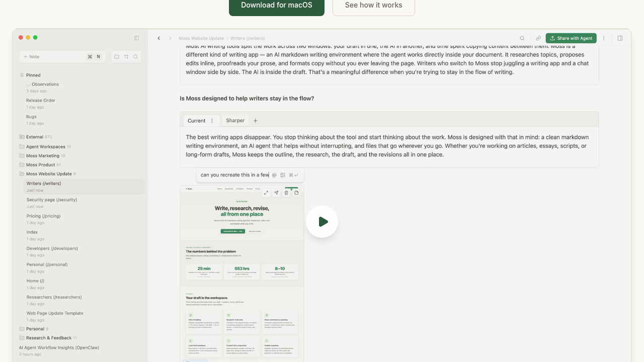Play the demo video
The height and width of the screenshot is (362, 644).
tap(322, 222)
